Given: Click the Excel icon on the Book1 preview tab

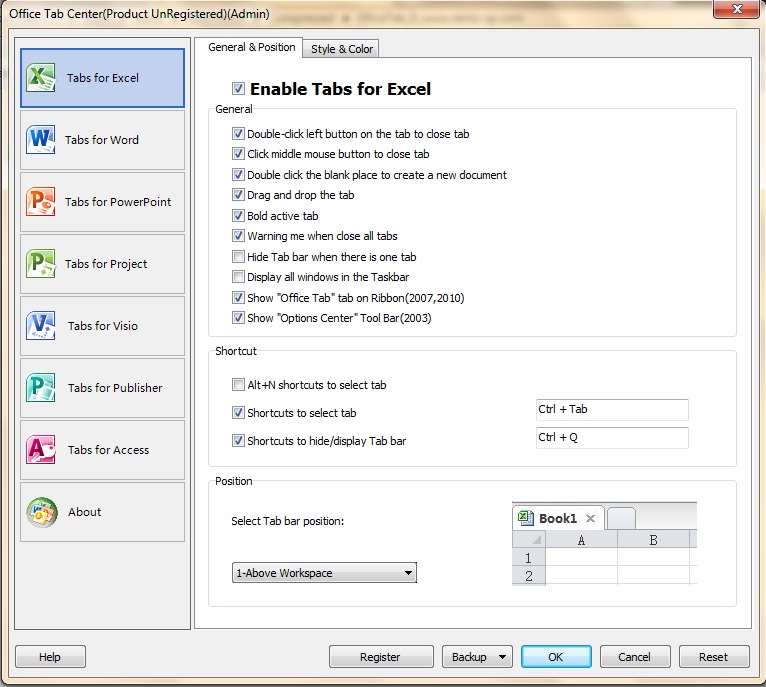Looking at the screenshot, I should tap(526, 518).
